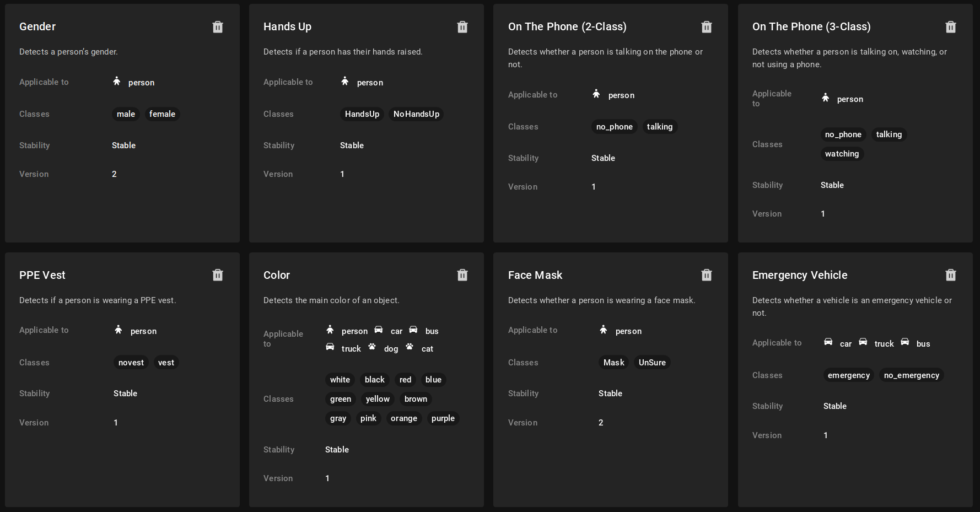Click 'truck' label in Color card

351,349
